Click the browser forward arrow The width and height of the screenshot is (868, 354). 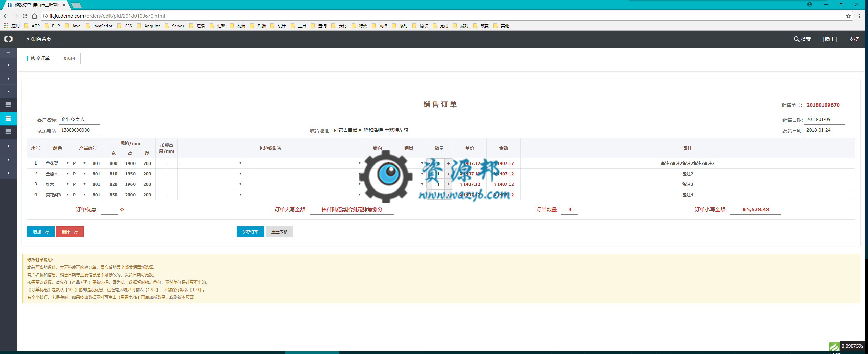[x=16, y=16]
